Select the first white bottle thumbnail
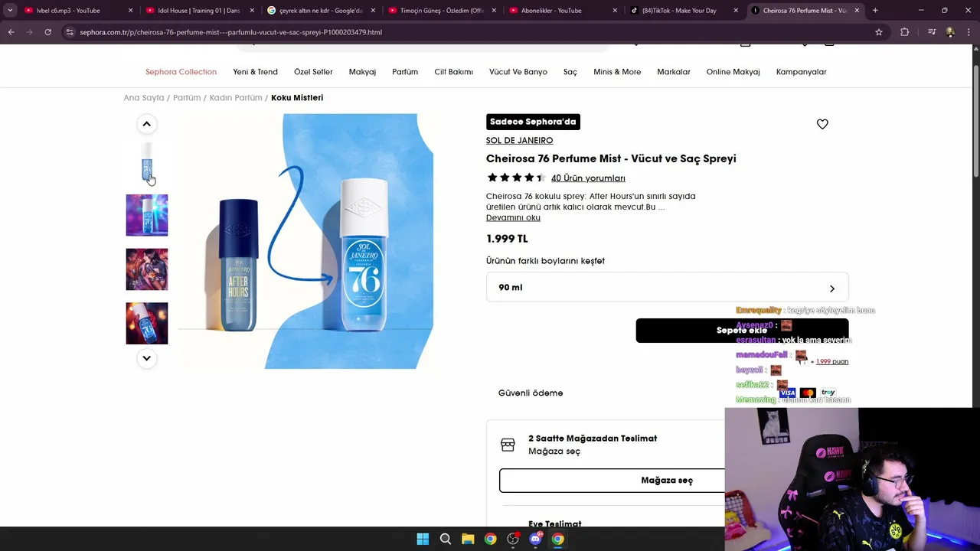The height and width of the screenshot is (551, 980). [147, 161]
